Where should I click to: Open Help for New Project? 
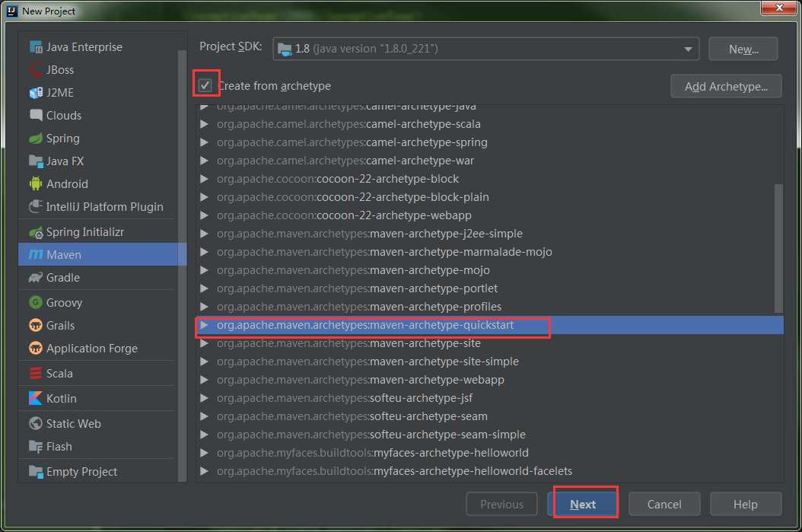coord(745,505)
